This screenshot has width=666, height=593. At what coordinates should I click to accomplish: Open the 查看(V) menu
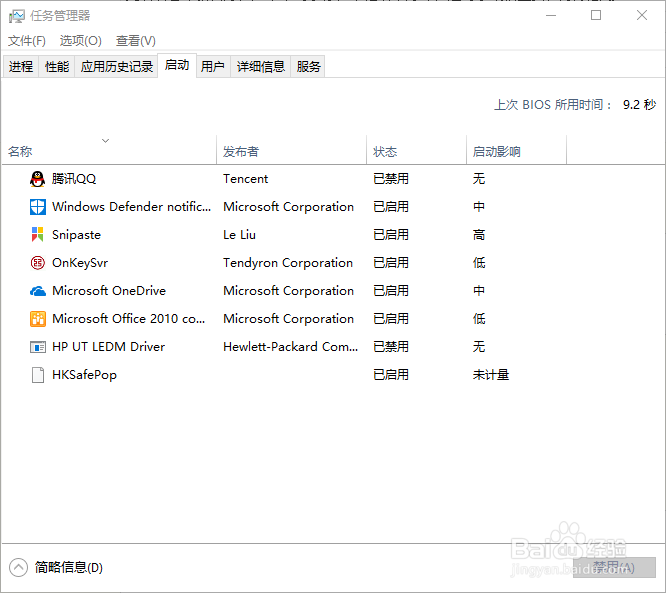[136, 41]
